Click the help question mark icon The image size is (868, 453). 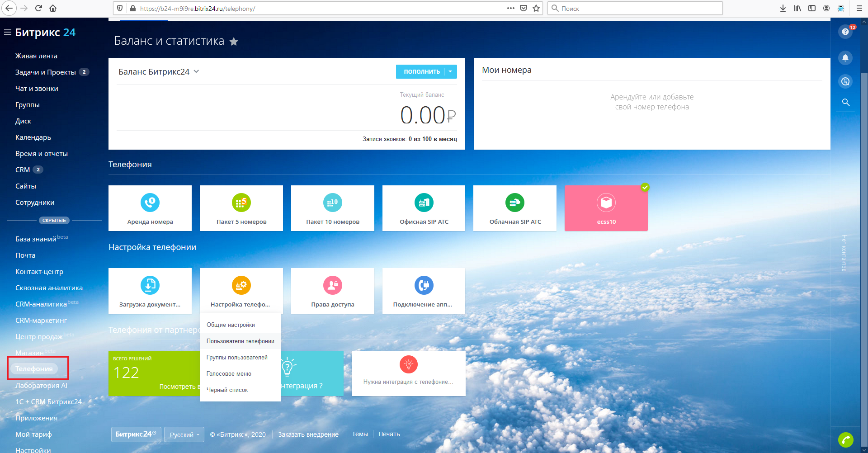pyautogui.click(x=845, y=32)
